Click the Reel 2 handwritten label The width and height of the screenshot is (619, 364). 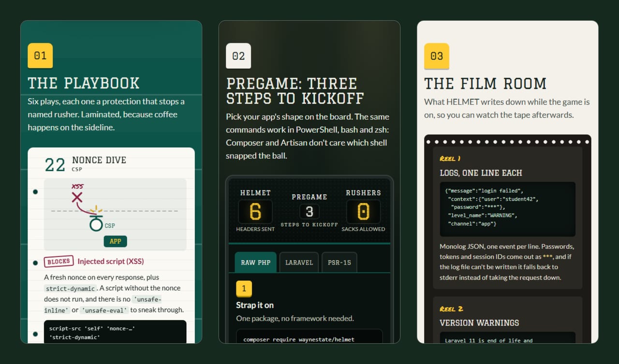[x=451, y=309]
